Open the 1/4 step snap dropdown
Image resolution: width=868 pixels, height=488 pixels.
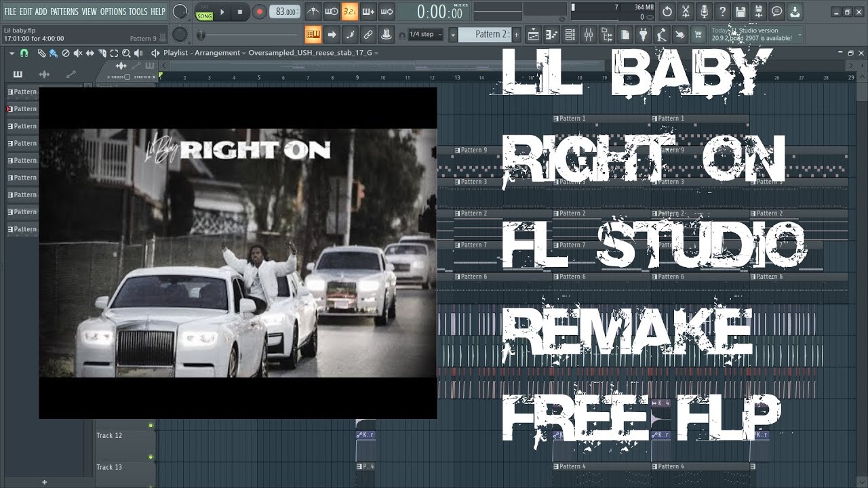[x=426, y=35]
